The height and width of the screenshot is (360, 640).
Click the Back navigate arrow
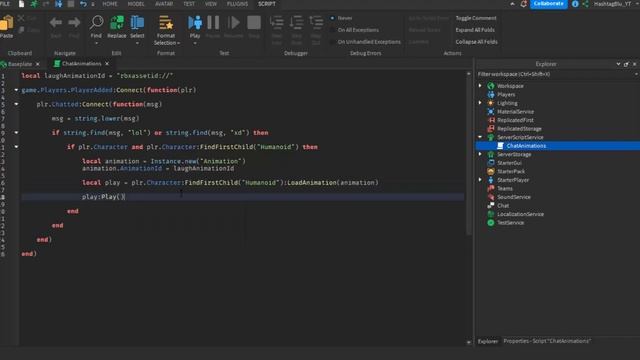point(56,22)
